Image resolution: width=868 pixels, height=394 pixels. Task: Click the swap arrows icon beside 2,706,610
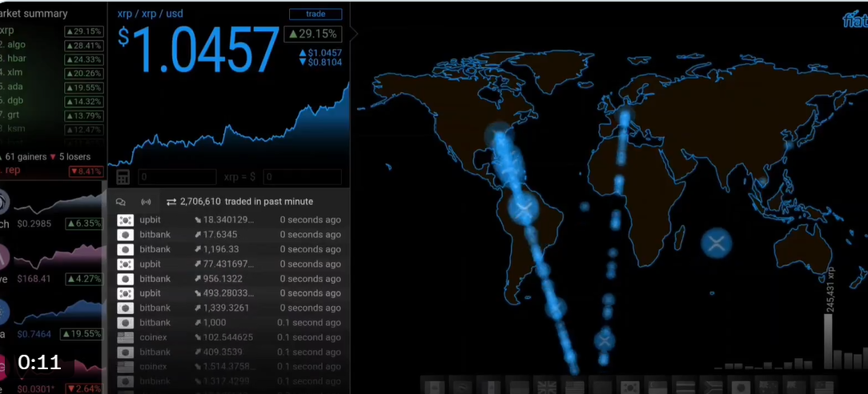click(x=171, y=202)
